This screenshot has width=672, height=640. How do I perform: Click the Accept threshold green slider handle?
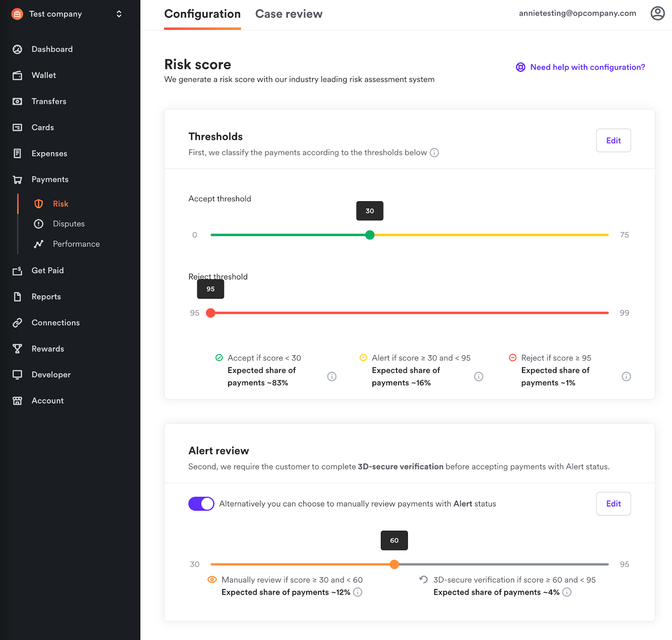370,235
